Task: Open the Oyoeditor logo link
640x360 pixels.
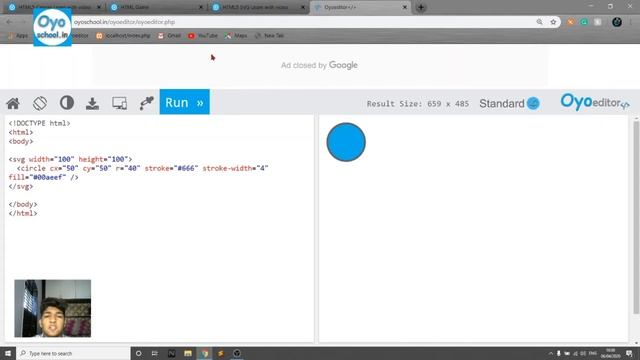Action: [595, 102]
